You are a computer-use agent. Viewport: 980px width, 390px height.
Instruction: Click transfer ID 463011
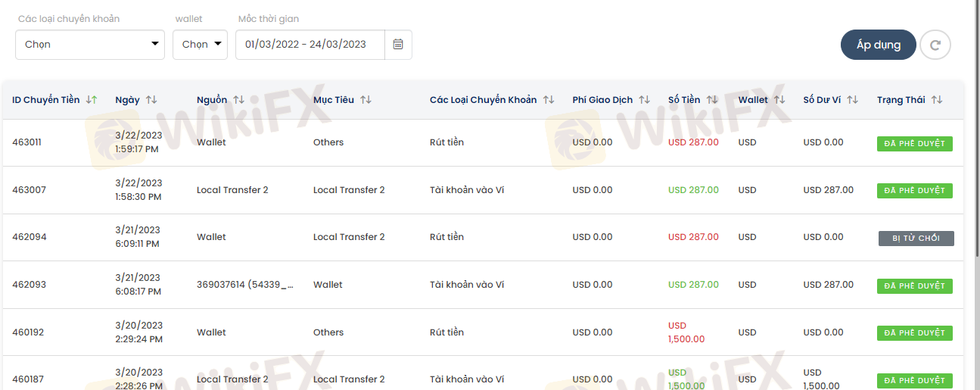coord(26,142)
